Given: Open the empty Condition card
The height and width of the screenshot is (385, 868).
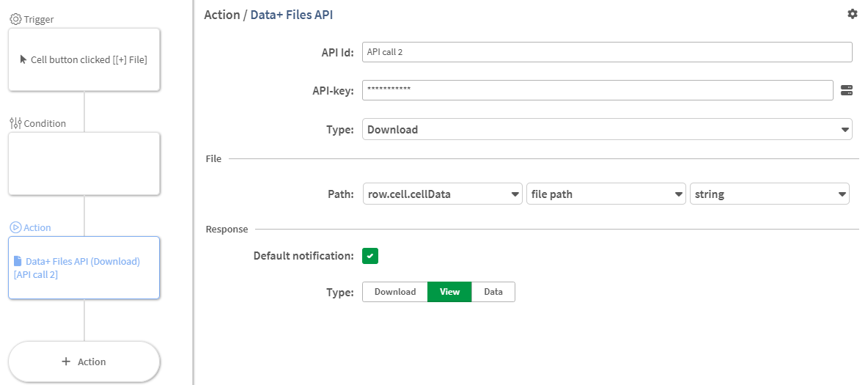Looking at the screenshot, I should (x=84, y=164).
